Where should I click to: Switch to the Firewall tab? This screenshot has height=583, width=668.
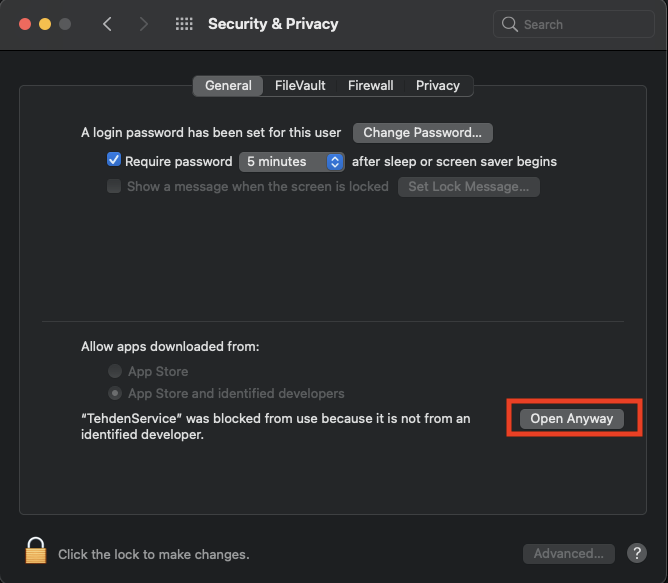[370, 86]
